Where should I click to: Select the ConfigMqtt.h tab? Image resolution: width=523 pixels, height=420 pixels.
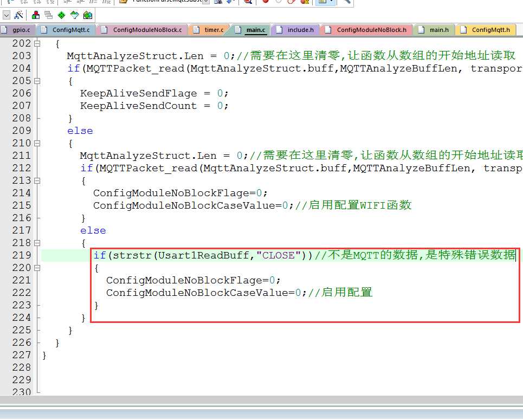(486, 30)
